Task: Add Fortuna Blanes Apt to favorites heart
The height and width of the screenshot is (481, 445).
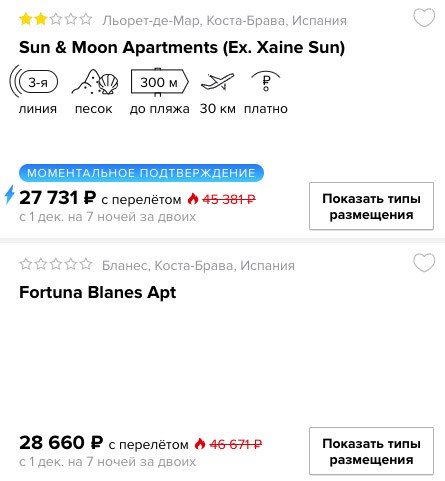Action: tap(424, 262)
